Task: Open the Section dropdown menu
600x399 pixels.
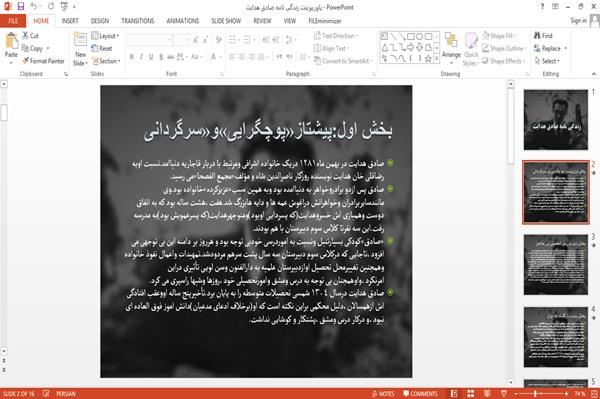Action: pyautogui.click(x=106, y=61)
